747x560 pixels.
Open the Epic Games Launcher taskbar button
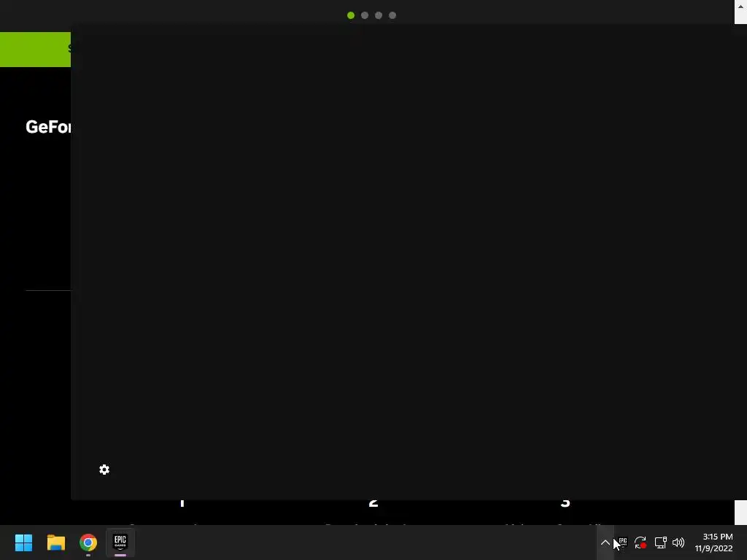pyautogui.click(x=120, y=542)
